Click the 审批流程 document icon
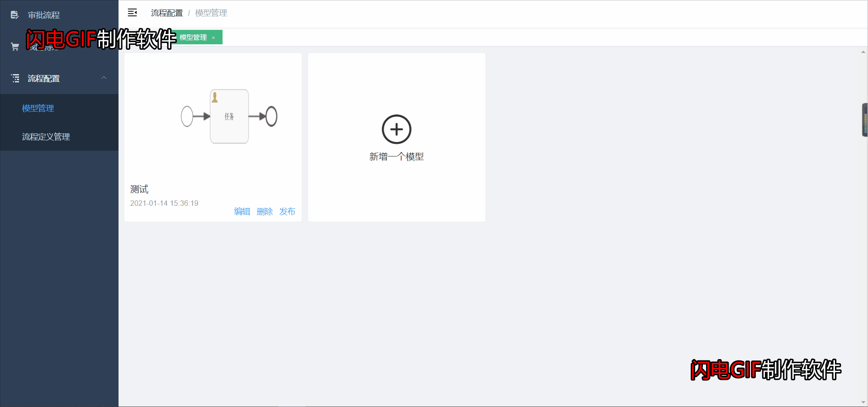This screenshot has width=868, height=407. click(14, 15)
